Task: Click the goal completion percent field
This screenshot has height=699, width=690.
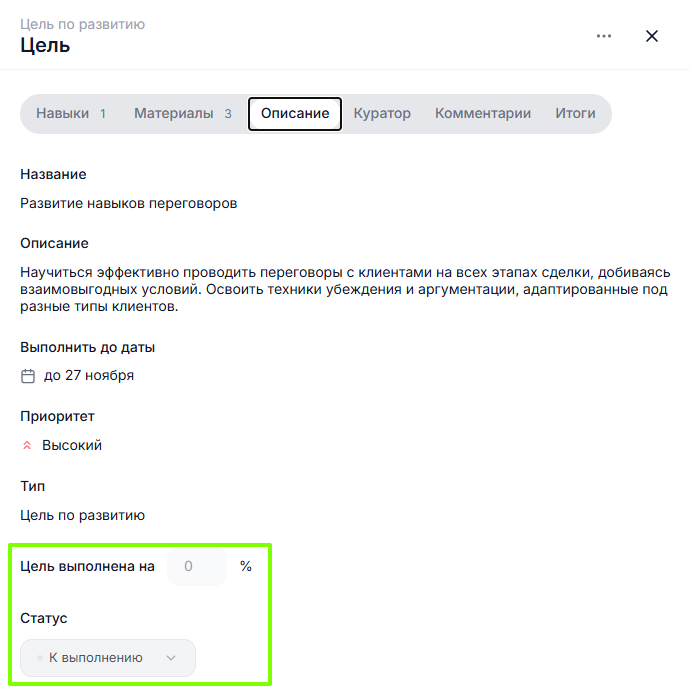Action: pyautogui.click(x=197, y=566)
